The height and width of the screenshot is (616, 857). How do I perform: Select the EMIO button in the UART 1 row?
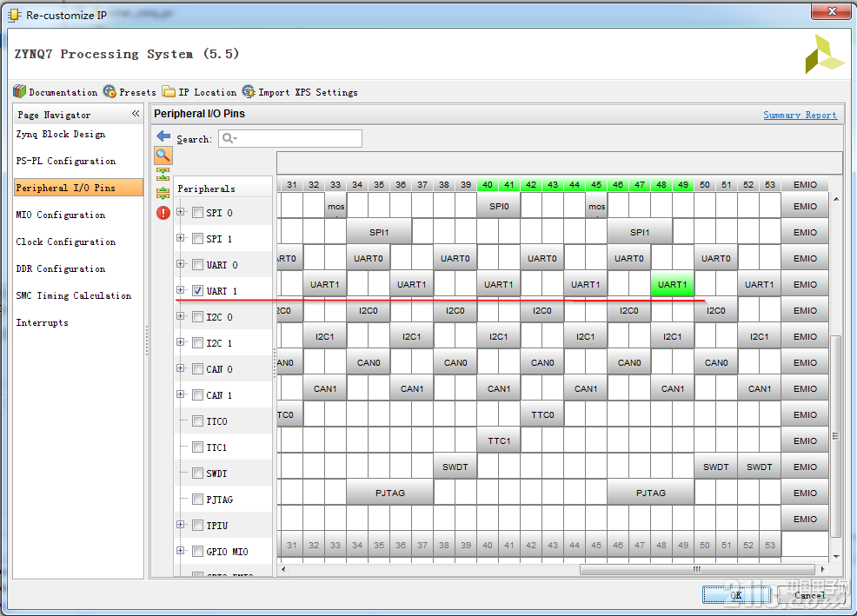805,284
